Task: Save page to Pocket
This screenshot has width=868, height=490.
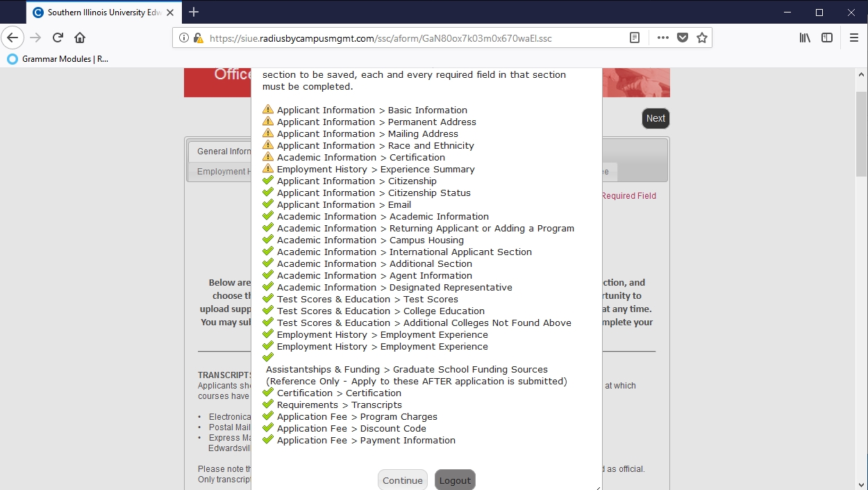Action: coord(683,38)
